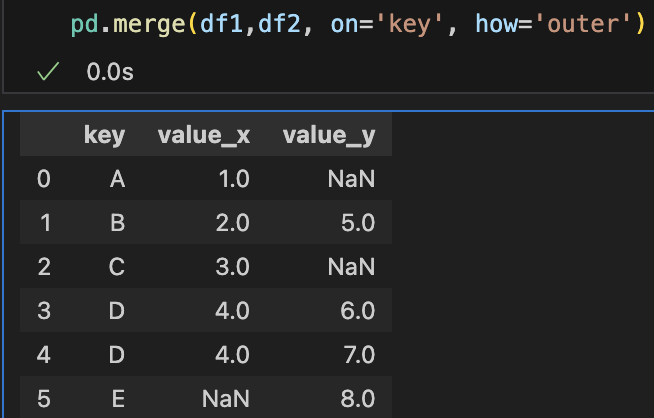654x418 pixels.
Task: Click value_y cell '6.0'
Action: click(357, 311)
